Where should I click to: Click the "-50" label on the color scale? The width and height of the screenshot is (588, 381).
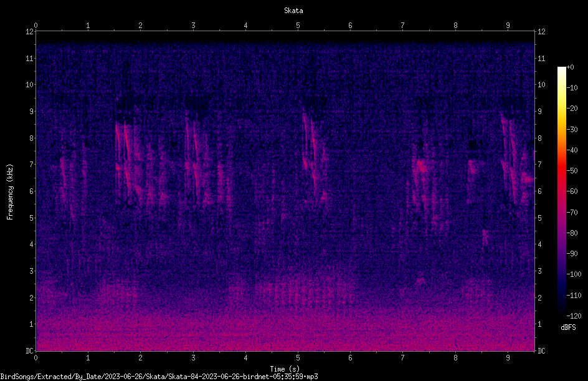coord(572,171)
